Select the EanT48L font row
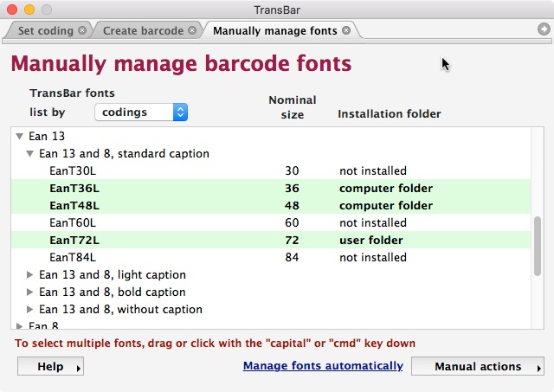 271,205
